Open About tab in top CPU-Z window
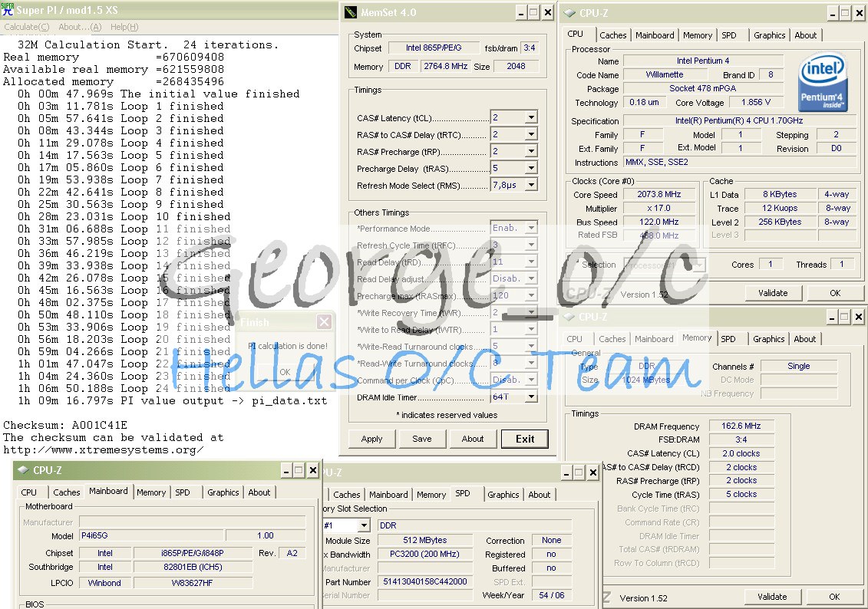 (805, 35)
